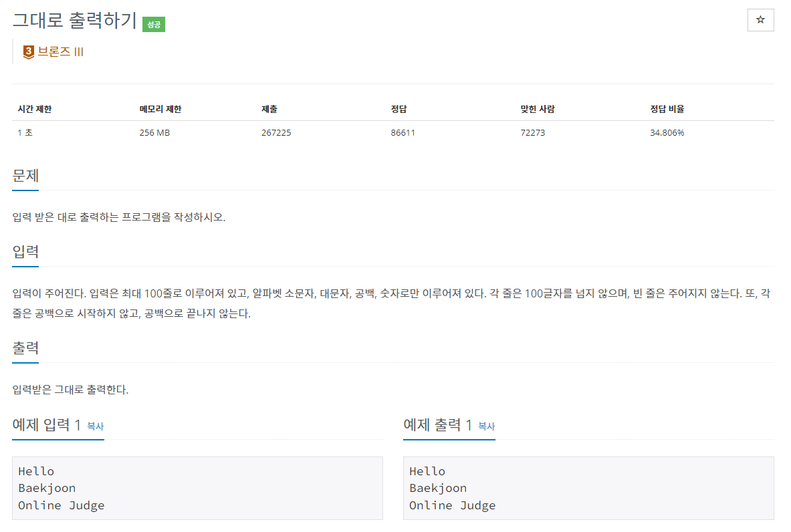Screen dimensions: 791x532
Task: Click the Bronze III tier badge icon
Action: (x=29, y=52)
